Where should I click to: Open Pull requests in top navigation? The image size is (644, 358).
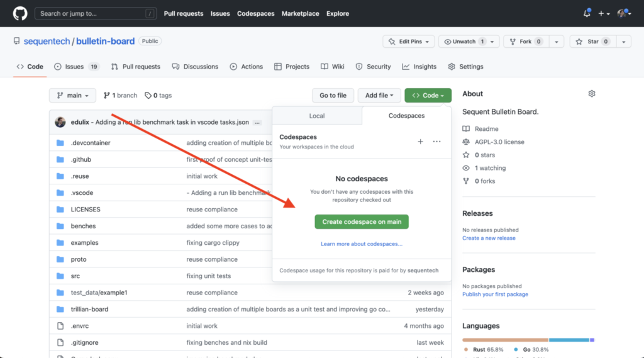click(183, 14)
